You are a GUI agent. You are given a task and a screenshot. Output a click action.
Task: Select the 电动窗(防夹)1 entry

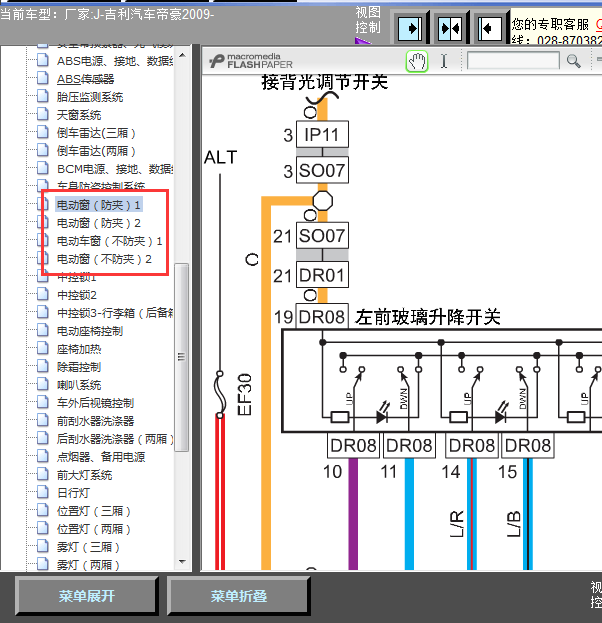(x=99, y=205)
